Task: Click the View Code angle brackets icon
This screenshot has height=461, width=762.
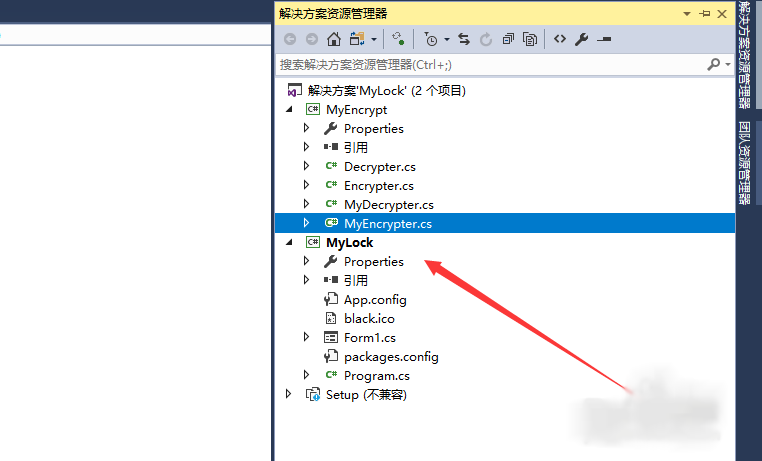Action: click(560, 39)
